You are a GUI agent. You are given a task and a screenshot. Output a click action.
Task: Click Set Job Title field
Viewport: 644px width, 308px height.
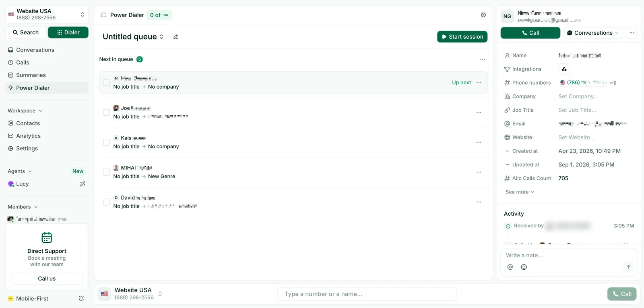tap(577, 110)
